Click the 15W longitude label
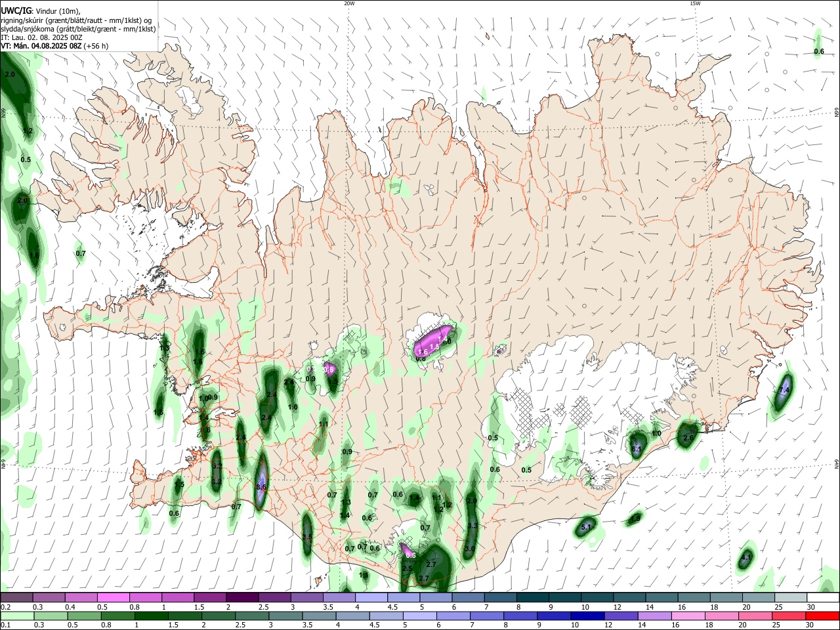The width and height of the screenshot is (840, 630). pyautogui.click(x=695, y=3)
